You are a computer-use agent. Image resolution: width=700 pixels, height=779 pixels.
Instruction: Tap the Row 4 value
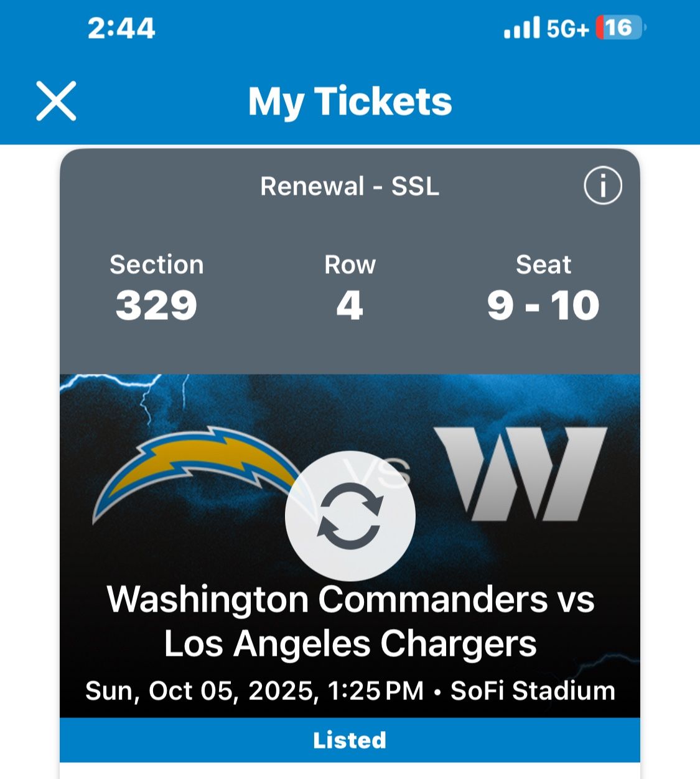point(350,306)
